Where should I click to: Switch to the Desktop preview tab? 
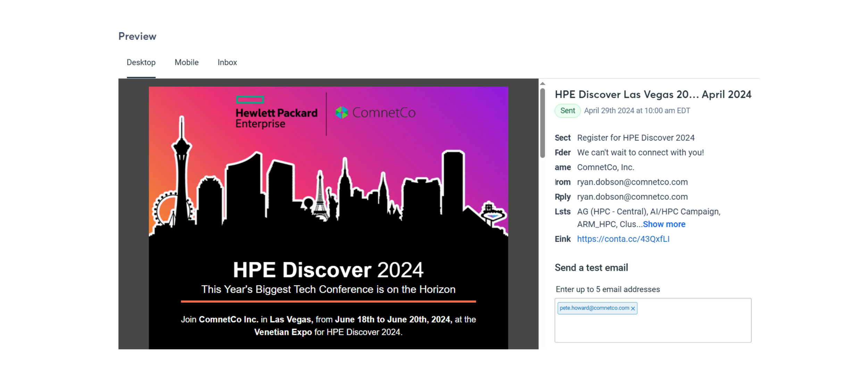141,62
